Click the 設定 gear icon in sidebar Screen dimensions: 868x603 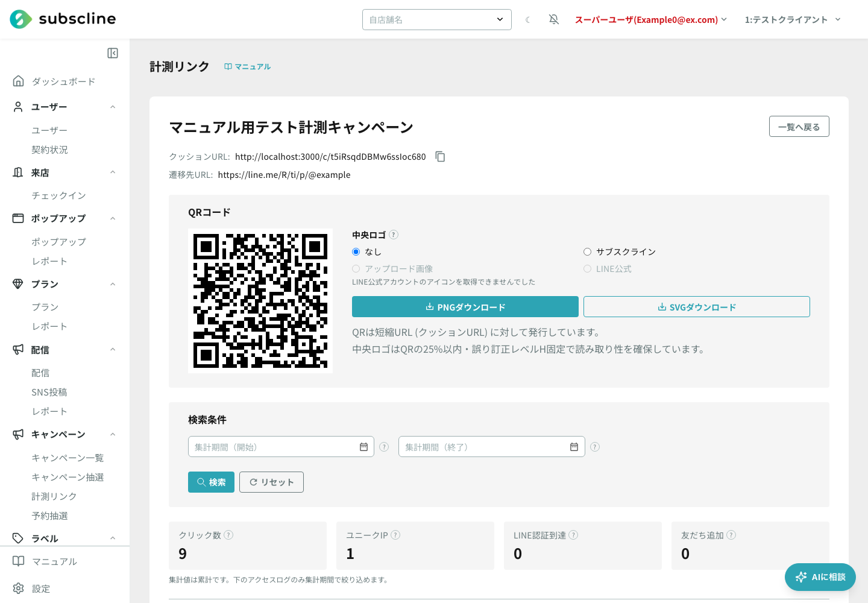point(19,589)
